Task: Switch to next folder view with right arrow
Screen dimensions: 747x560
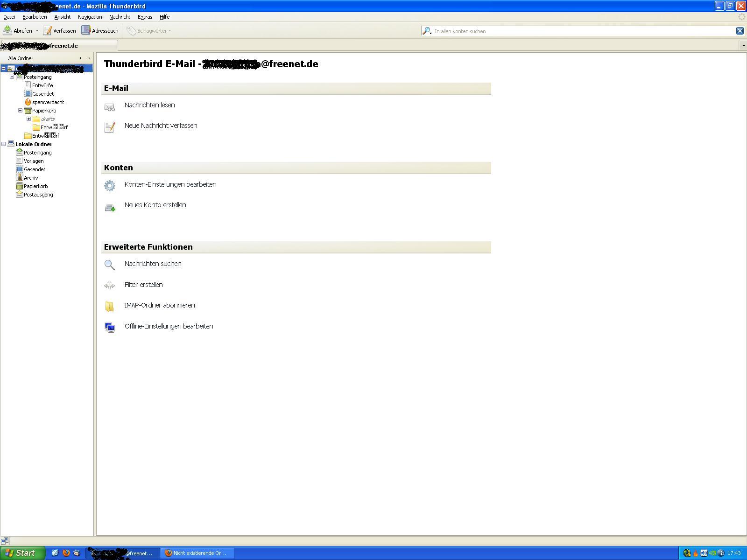Action: click(x=89, y=58)
